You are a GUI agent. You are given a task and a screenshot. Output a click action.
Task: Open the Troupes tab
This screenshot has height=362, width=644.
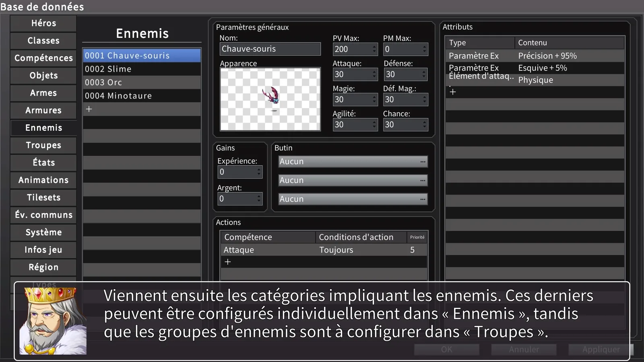[43, 145]
